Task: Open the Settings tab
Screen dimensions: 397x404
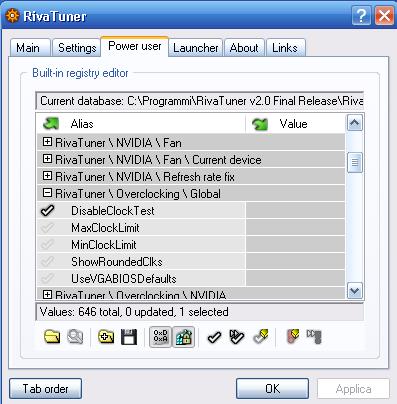Action: [77, 48]
